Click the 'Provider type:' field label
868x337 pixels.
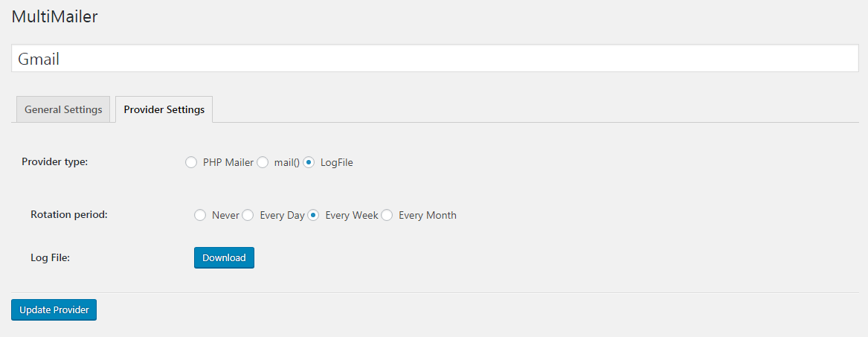point(54,161)
